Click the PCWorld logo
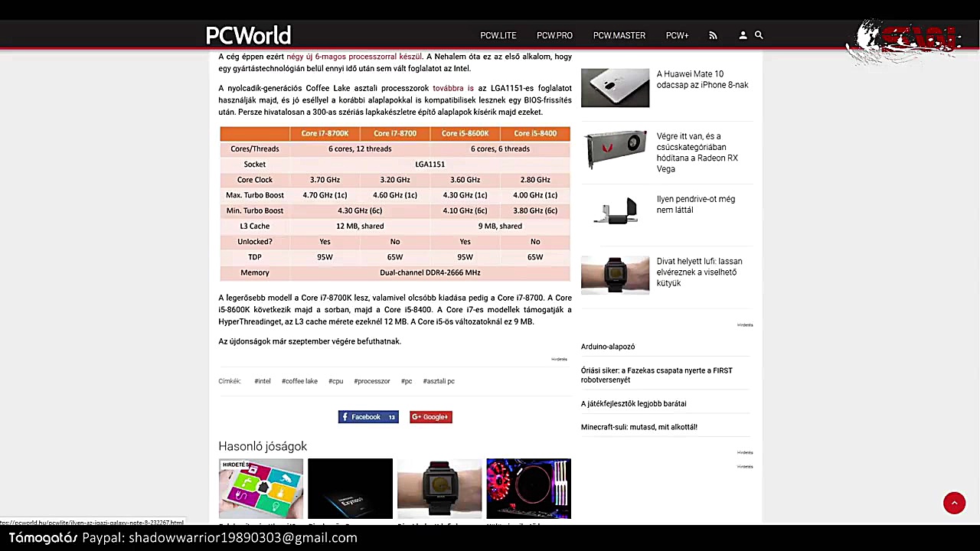 point(248,35)
